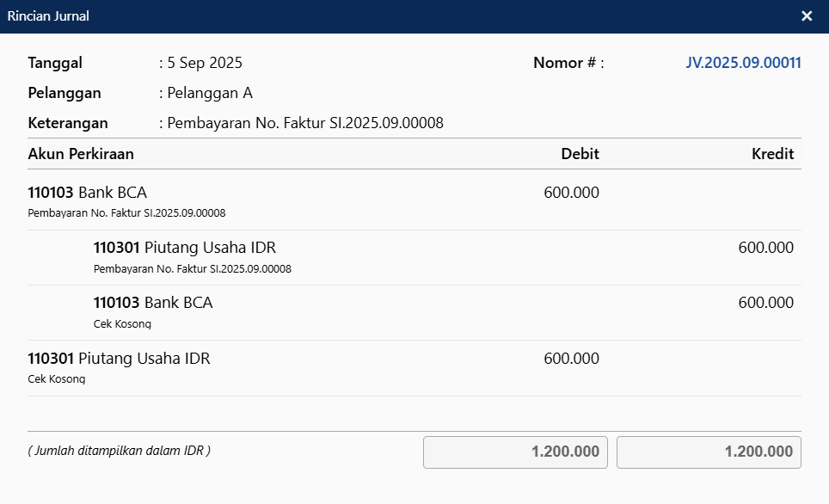Viewport: 829px width, 504px height.
Task: Click the Jumlah ditampilkan dalam IDR note
Action: 119,451
